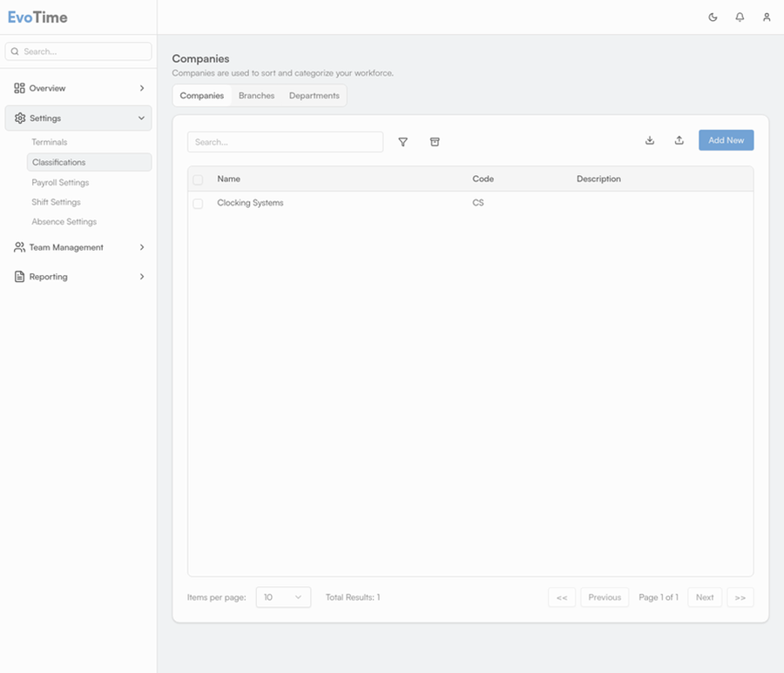Open Terminals under Settings
This screenshot has width=784, height=673.
[x=50, y=142]
